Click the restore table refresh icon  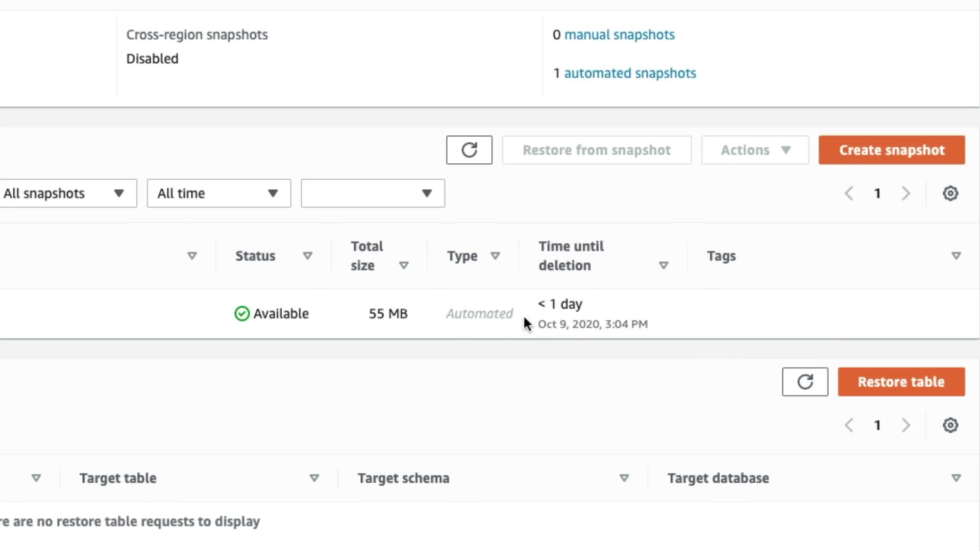pos(805,382)
